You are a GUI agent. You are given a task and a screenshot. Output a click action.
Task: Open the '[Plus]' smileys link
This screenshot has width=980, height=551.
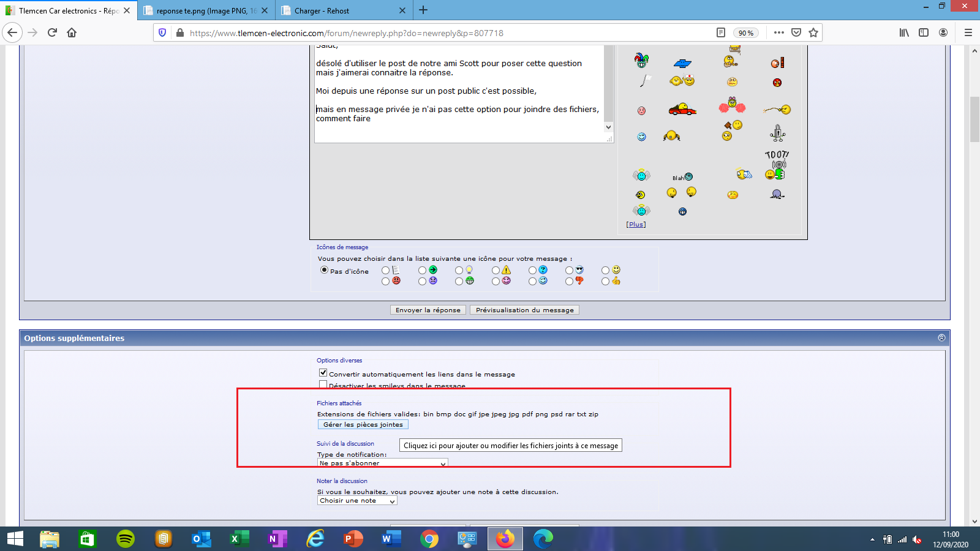(x=636, y=224)
